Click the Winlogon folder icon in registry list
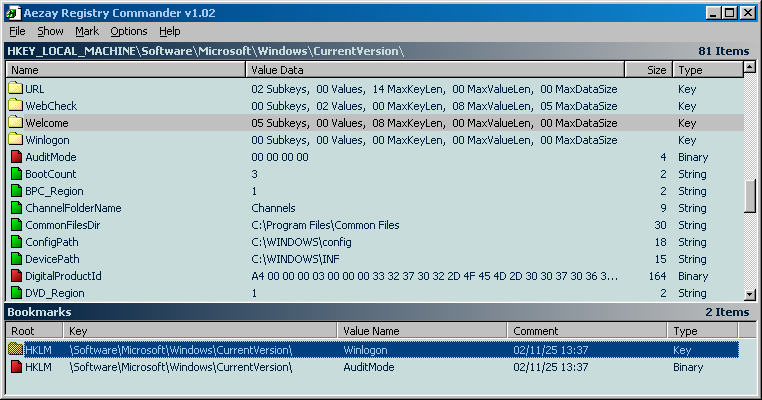Image resolution: width=762 pixels, height=400 pixels. (x=16, y=139)
